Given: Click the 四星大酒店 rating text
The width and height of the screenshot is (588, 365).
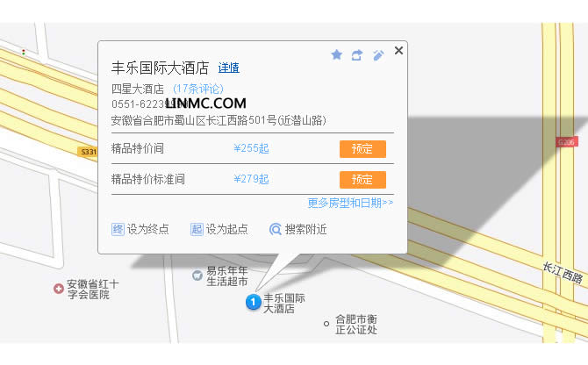Looking at the screenshot, I should point(138,89).
